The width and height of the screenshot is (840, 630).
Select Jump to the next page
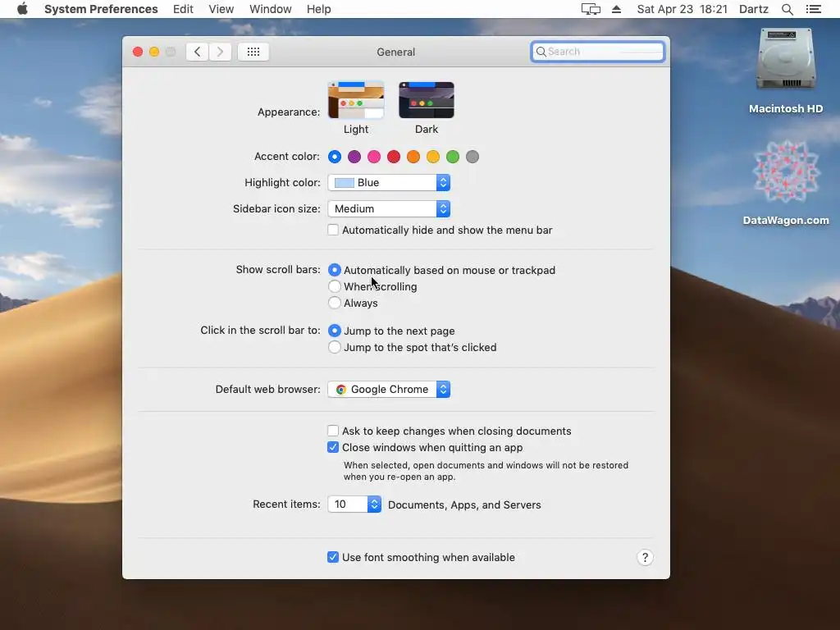coord(335,331)
